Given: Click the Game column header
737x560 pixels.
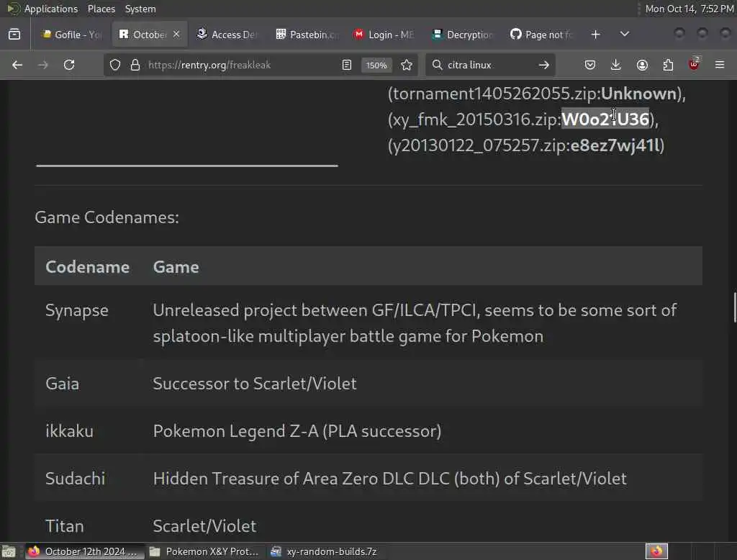Looking at the screenshot, I should (176, 267).
